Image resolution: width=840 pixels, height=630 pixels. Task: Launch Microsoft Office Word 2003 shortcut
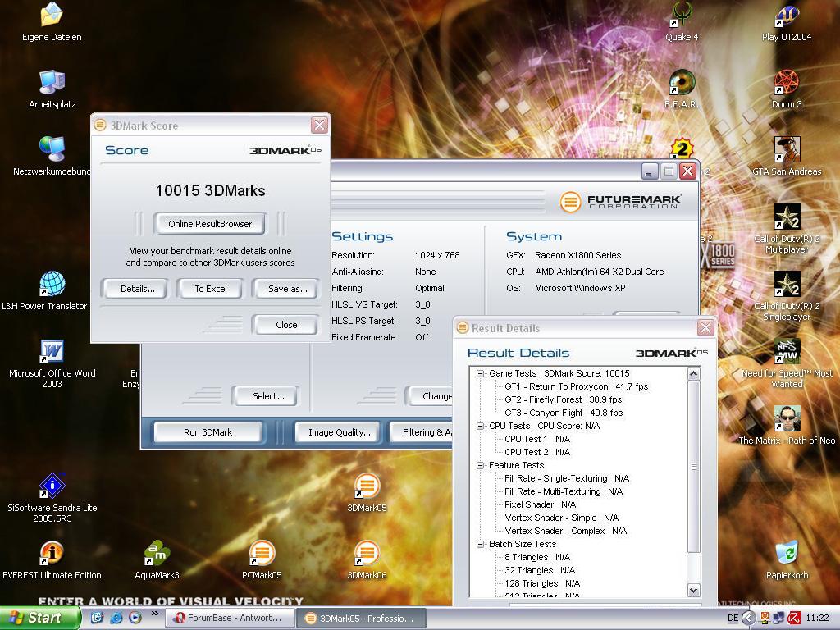pyautogui.click(x=52, y=363)
